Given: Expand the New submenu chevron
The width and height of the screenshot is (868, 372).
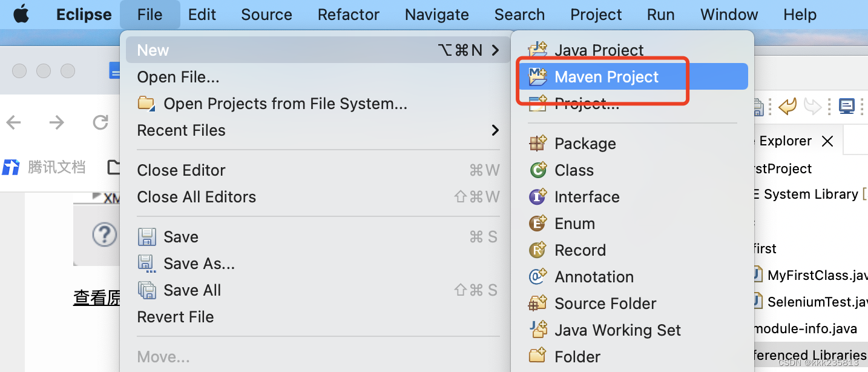Looking at the screenshot, I should (495, 50).
